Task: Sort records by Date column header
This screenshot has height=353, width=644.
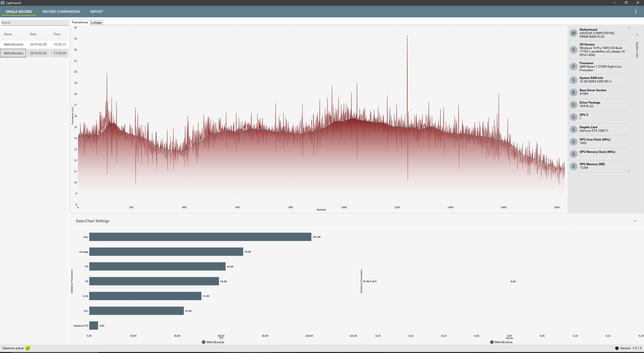Action: (33, 34)
